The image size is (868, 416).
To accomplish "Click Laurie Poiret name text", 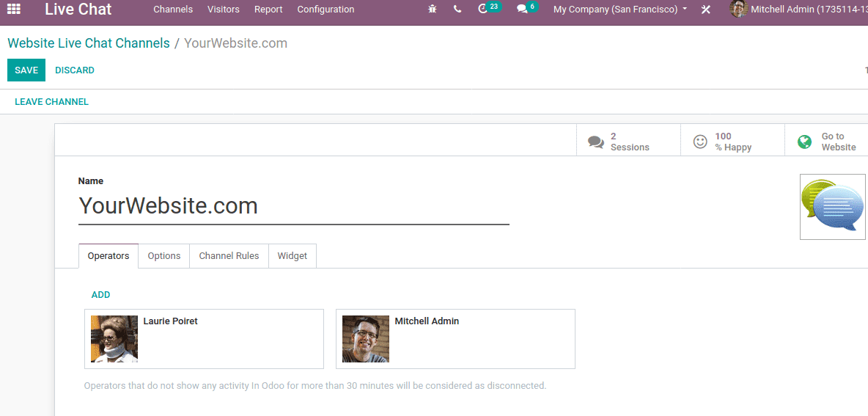I will pyautogui.click(x=171, y=321).
